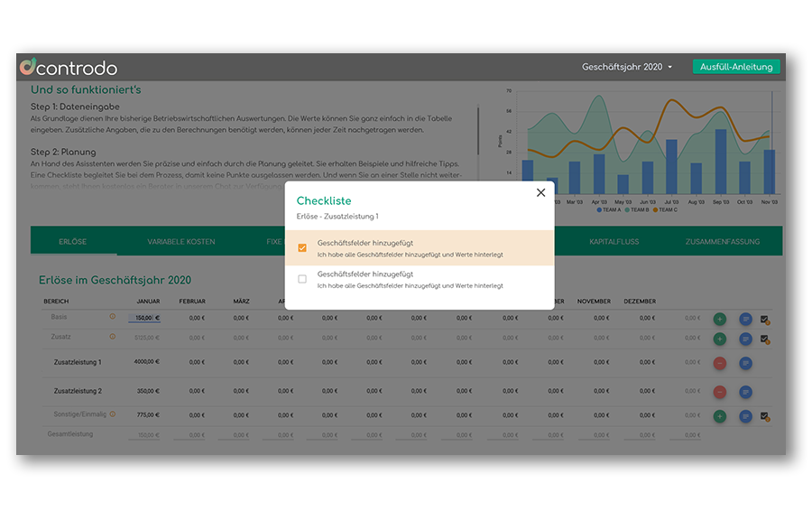The width and height of the screenshot is (812, 511).
Task: Click the Januar input field for Basis
Action: pyautogui.click(x=144, y=318)
